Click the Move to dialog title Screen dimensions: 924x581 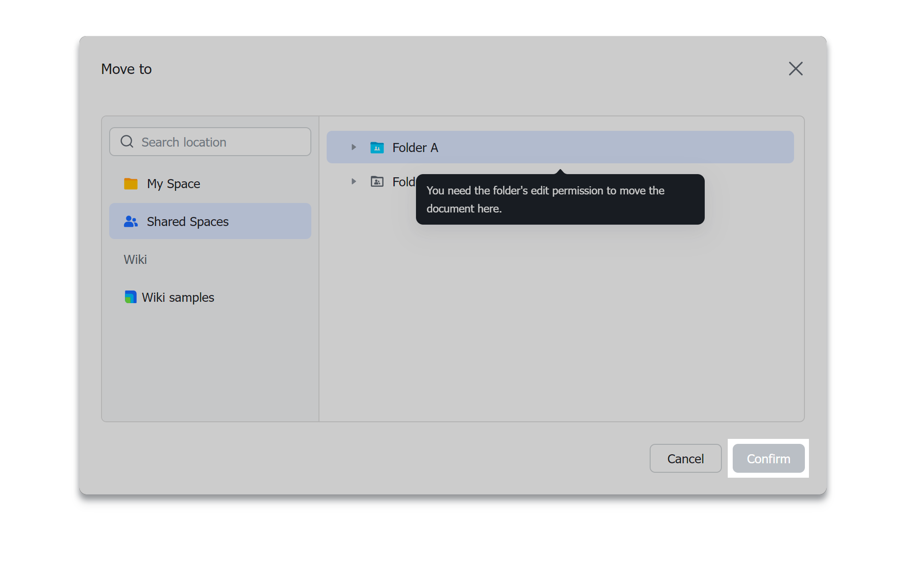(126, 69)
